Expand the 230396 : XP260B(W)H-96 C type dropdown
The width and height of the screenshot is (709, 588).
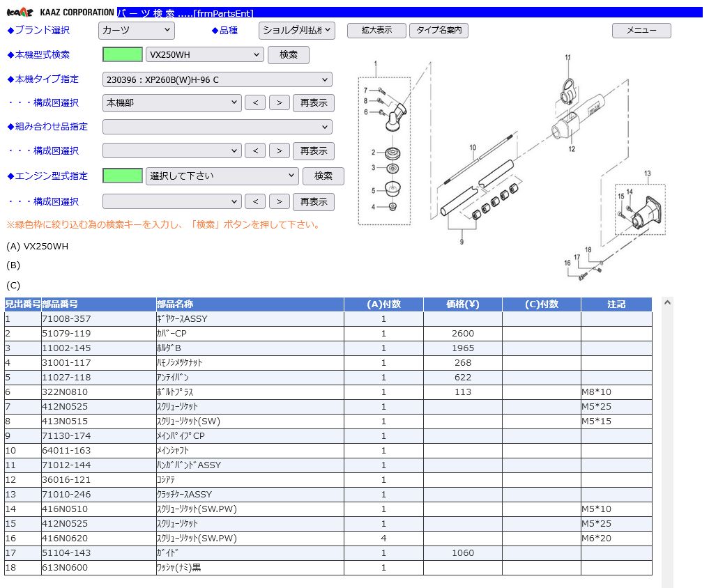pyautogui.click(x=217, y=79)
